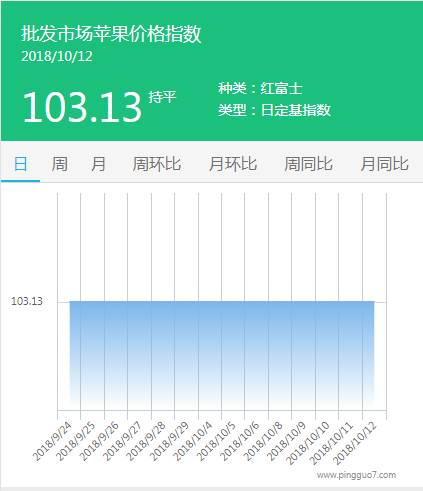Click the x-axis label 2018/9/25

coord(76,441)
